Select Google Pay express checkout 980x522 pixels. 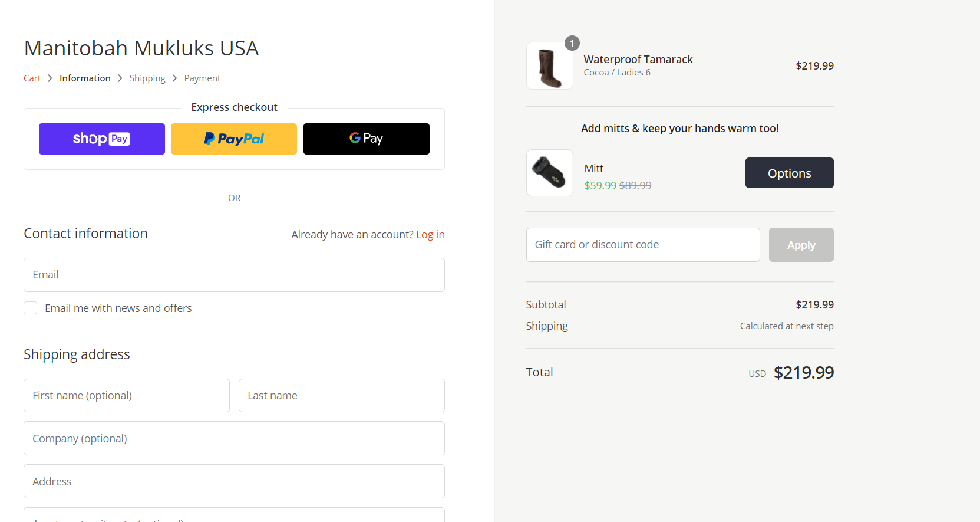coord(366,139)
